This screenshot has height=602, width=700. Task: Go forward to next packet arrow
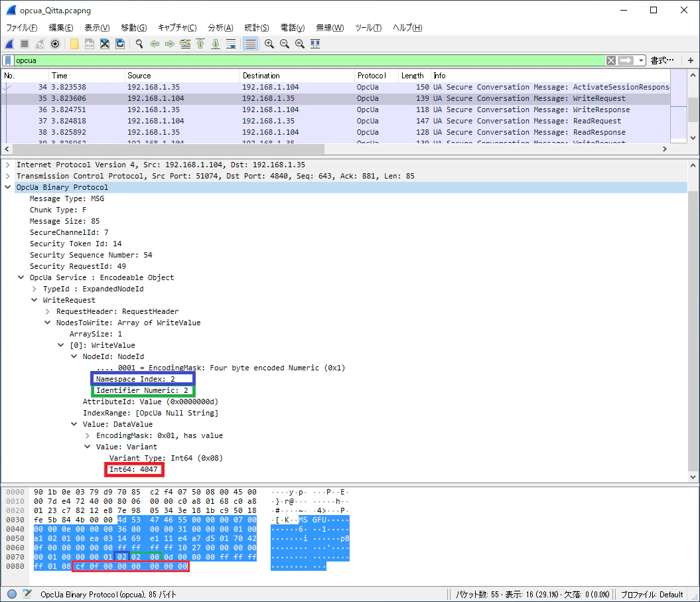[170, 44]
